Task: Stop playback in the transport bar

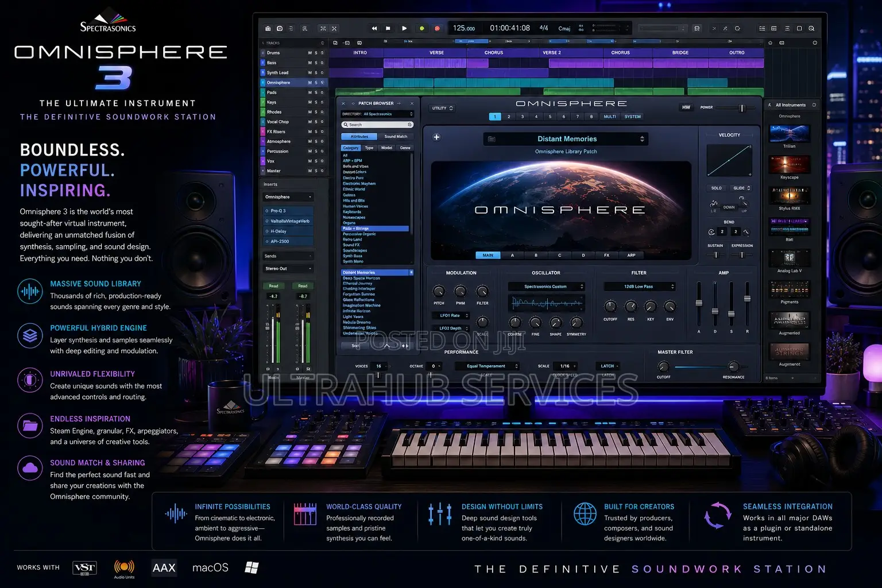Action: tap(388, 28)
